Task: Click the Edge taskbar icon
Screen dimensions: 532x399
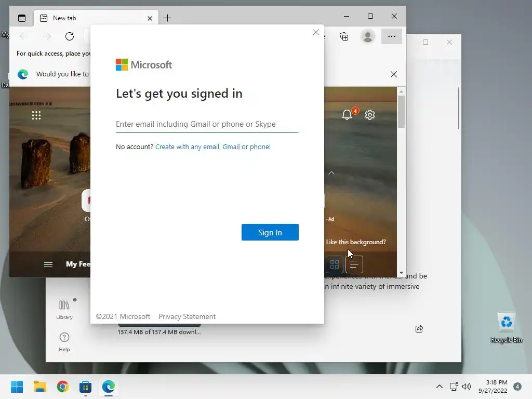Action: pyautogui.click(x=108, y=387)
